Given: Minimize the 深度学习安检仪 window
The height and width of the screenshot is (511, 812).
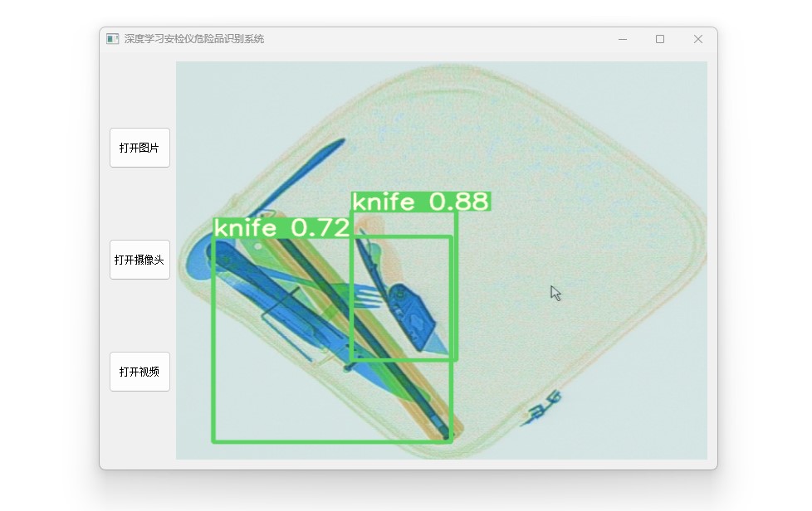Looking at the screenshot, I should coord(623,39).
